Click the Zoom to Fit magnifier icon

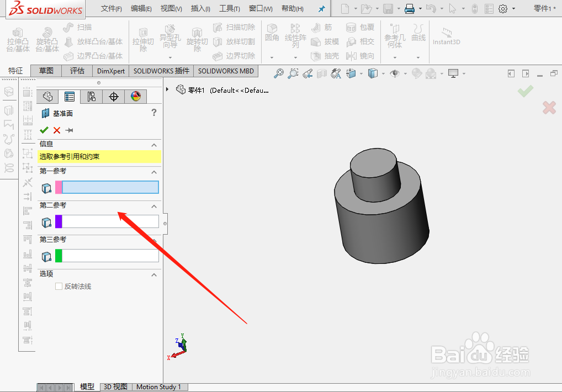click(x=278, y=72)
